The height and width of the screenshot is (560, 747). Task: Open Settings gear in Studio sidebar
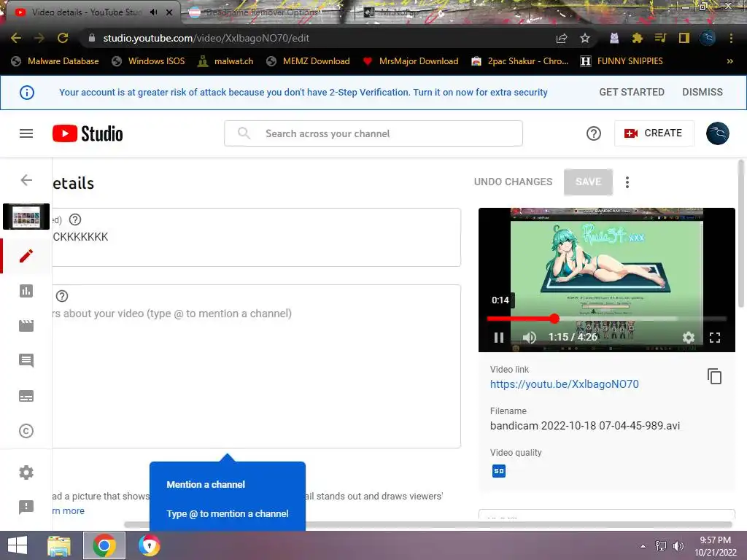click(x=26, y=472)
